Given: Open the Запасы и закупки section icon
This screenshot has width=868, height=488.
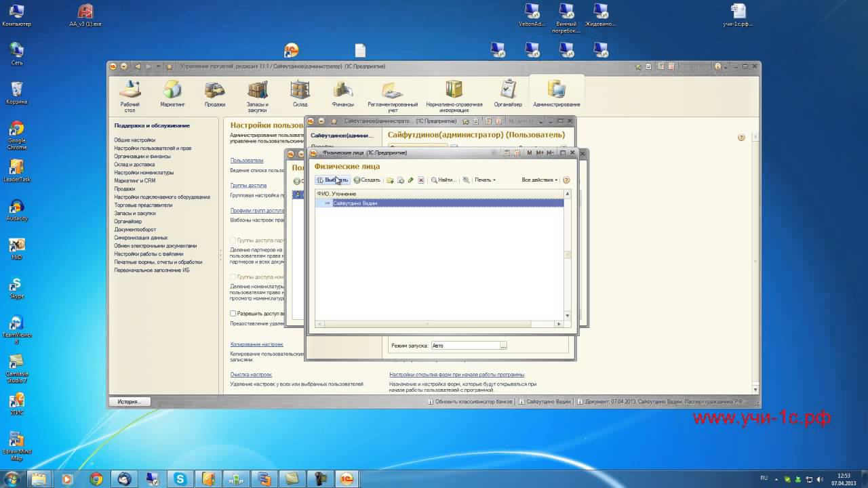Looking at the screenshot, I should click(x=257, y=96).
